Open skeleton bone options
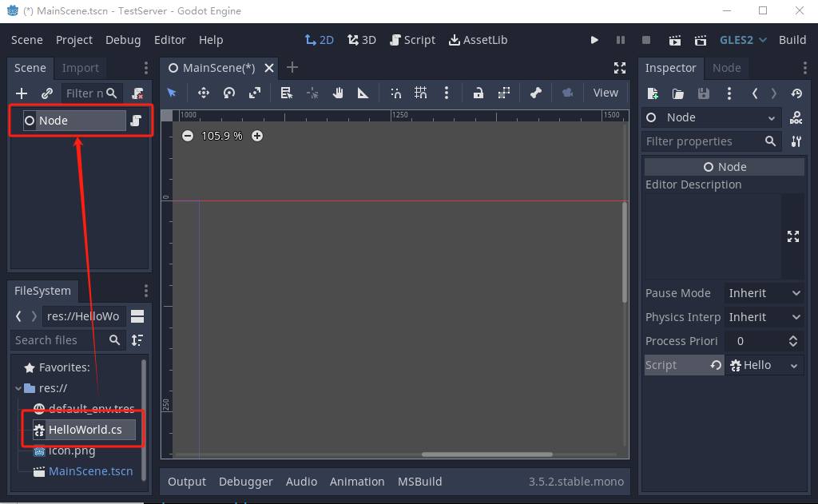This screenshot has width=818, height=504. (x=536, y=93)
